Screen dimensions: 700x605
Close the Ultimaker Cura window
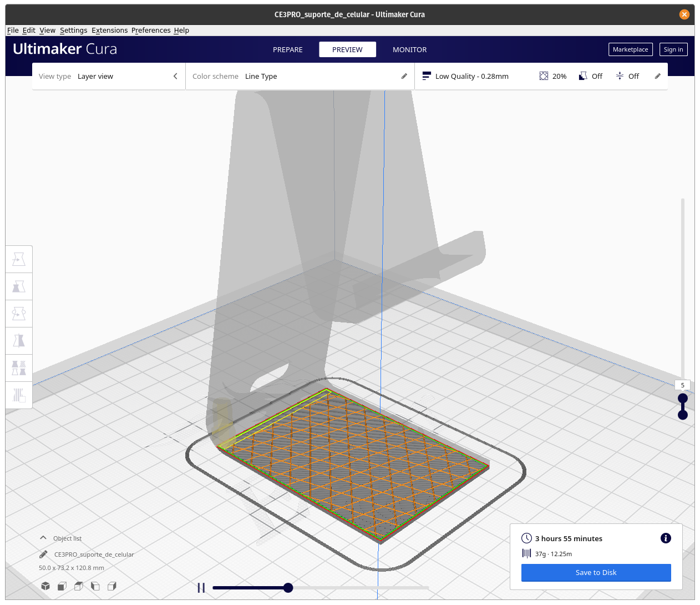click(684, 14)
